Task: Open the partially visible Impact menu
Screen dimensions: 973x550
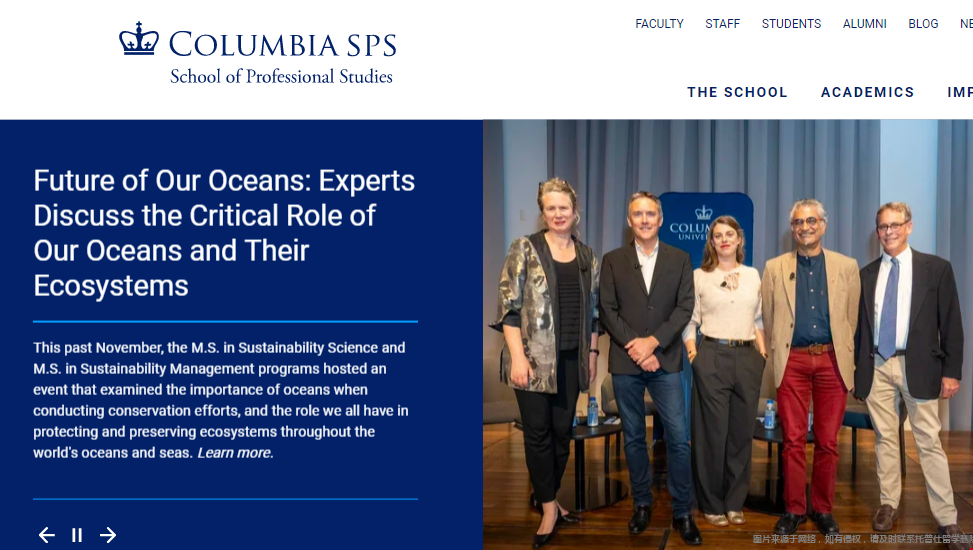Action: point(960,92)
